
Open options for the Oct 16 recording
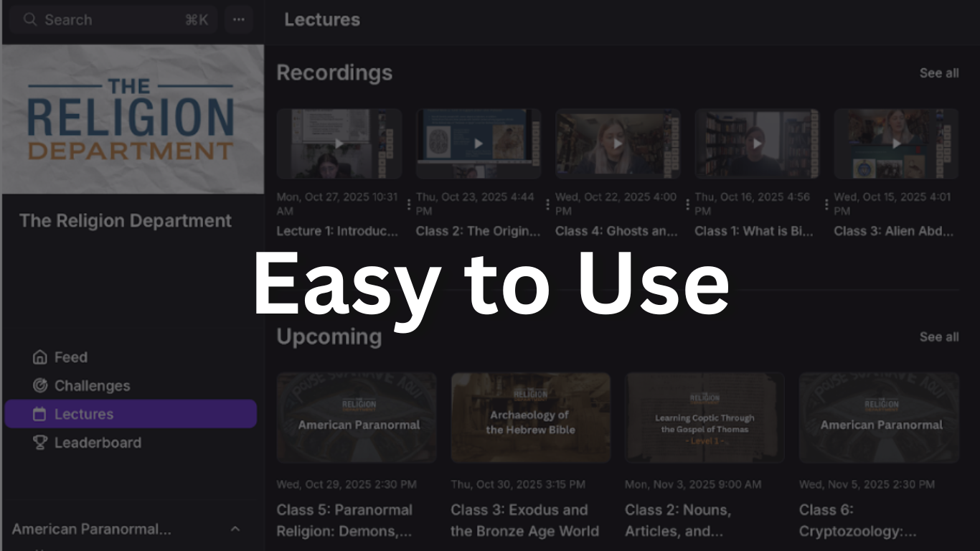826,204
